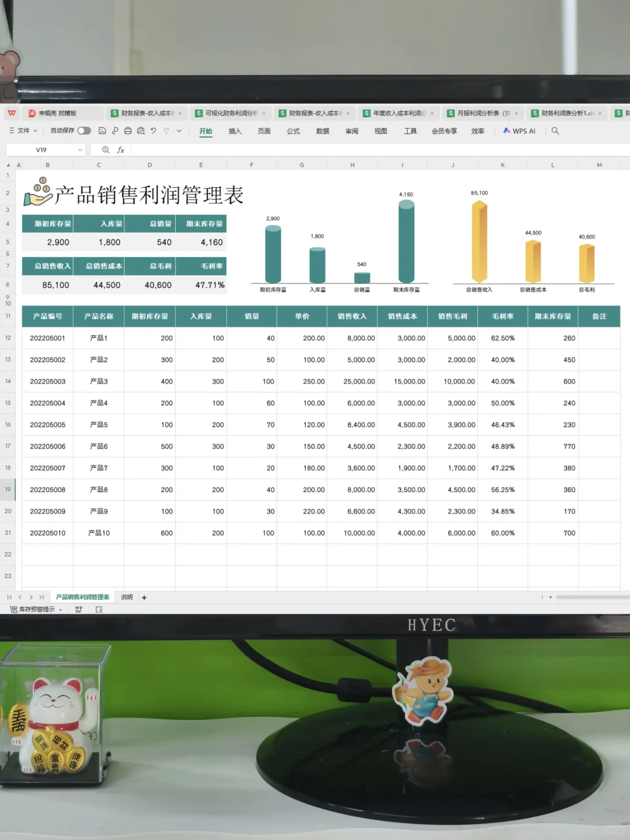Click the 34.85% margin cell for 产品9
Screen dimensions: 630x840
(x=503, y=512)
